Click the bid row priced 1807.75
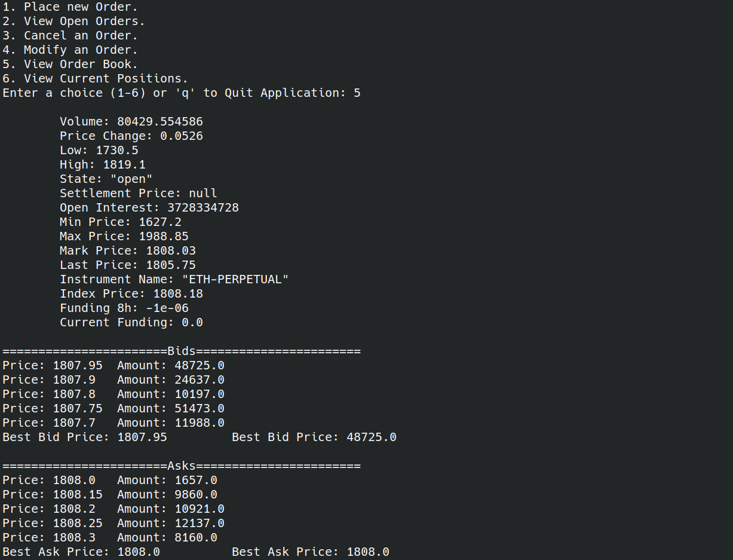The image size is (733, 560). point(114,409)
